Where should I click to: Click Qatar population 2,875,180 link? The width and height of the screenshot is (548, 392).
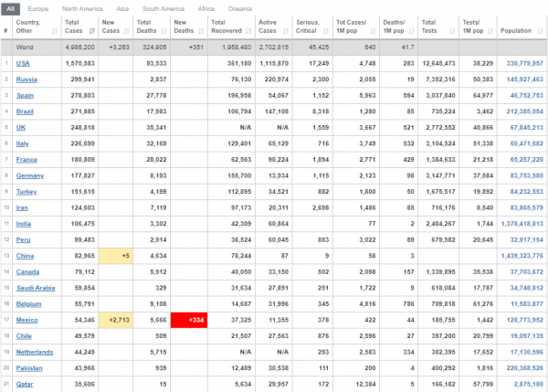[x=529, y=385]
